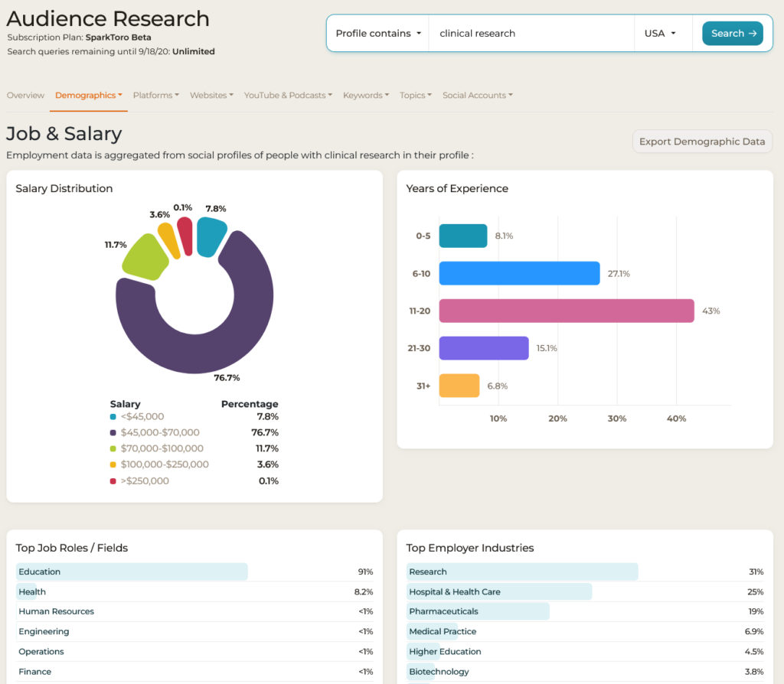This screenshot has height=684, width=784.
Task: Select the Education job role row
Action: [194, 572]
